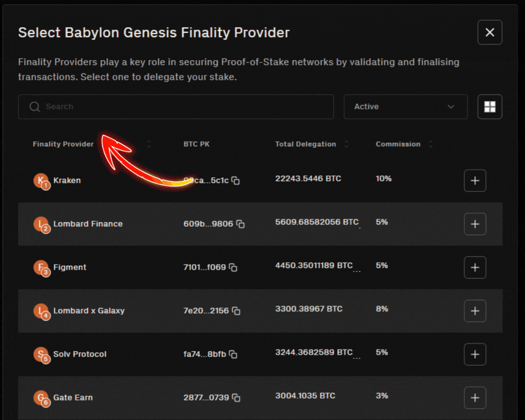Sort providers by Total Delegation
Viewport: 525px width, 420px height.
(346, 144)
